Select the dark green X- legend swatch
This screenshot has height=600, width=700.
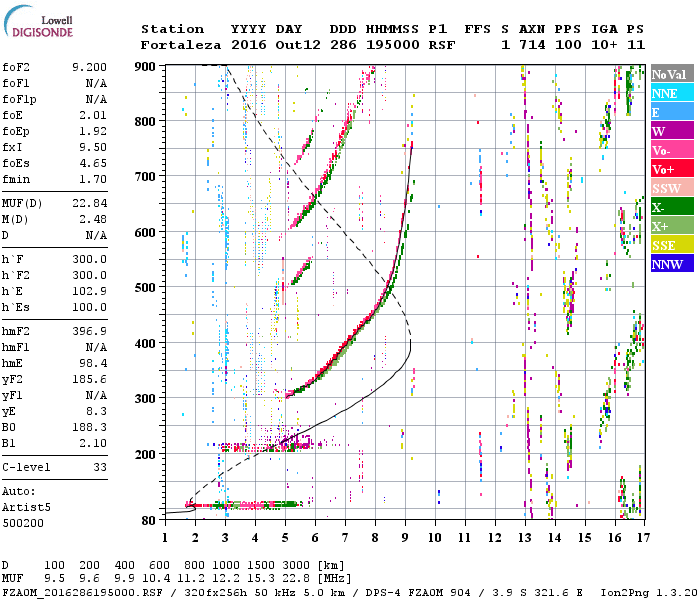tap(672, 207)
